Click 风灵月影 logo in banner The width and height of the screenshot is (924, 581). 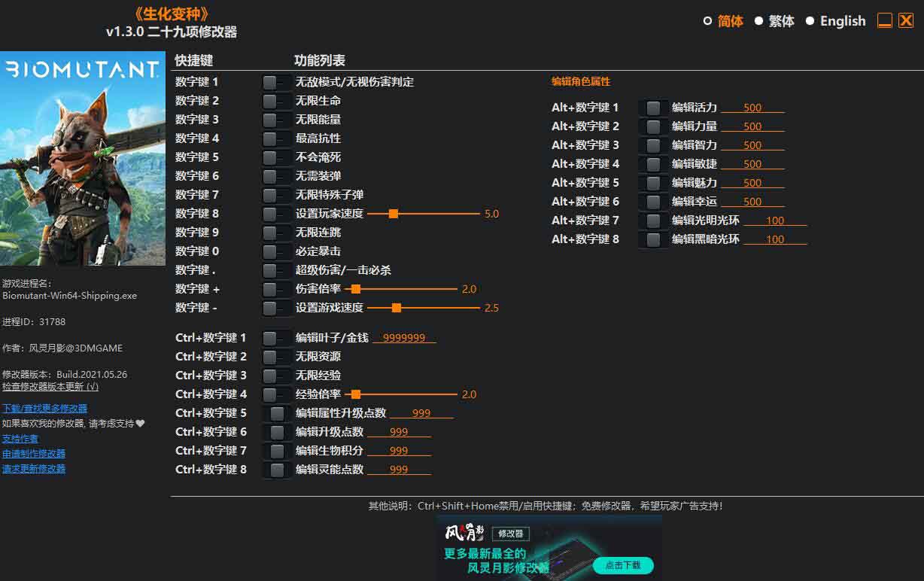point(464,534)
